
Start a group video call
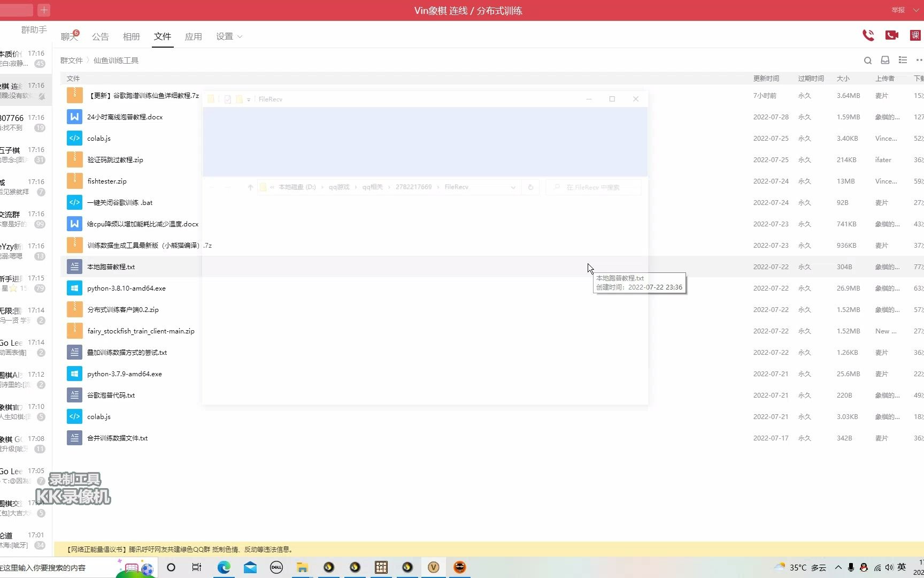tap(891, 35)
